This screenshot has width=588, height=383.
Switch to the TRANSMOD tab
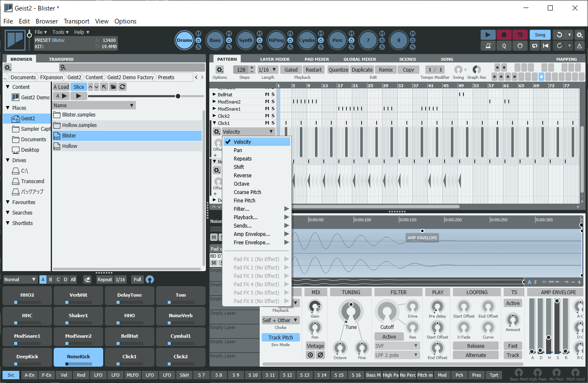[x=61, y=59]
